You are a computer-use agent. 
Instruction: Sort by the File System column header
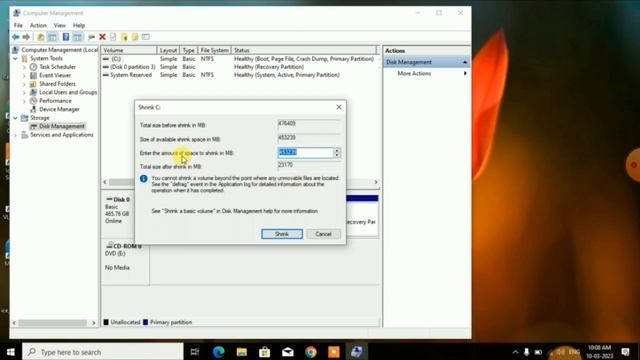(215, 50)
